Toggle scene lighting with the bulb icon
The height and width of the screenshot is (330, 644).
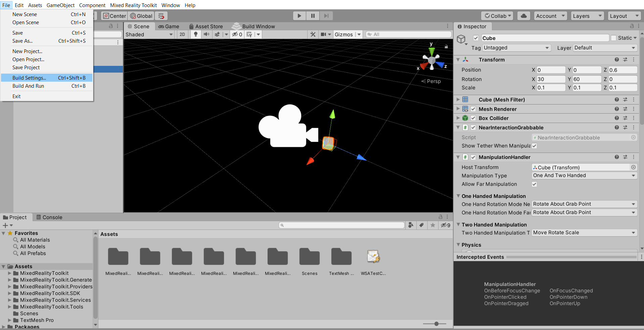(x=196, y=34)
